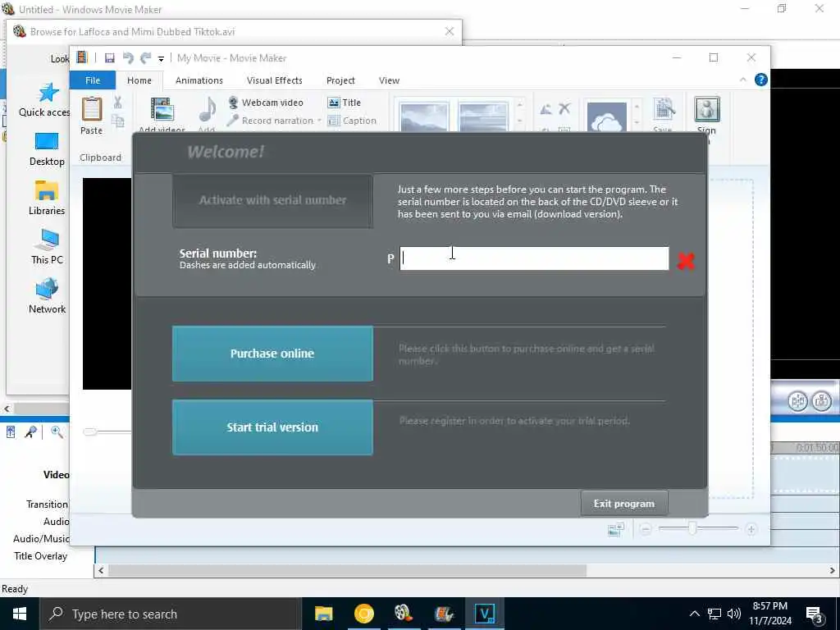Screen dimensions: 840x630
Task: Open the File menu tab
Action: tap(93, 80)
